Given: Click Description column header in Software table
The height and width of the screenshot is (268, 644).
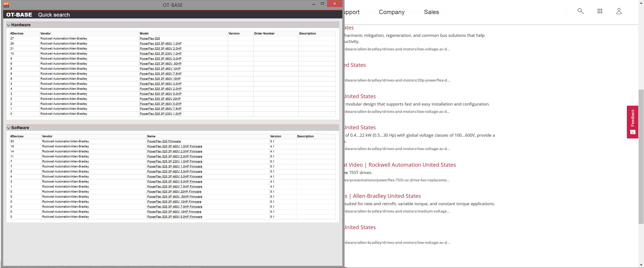Looking at the screenshot, I should coord(305,136).
